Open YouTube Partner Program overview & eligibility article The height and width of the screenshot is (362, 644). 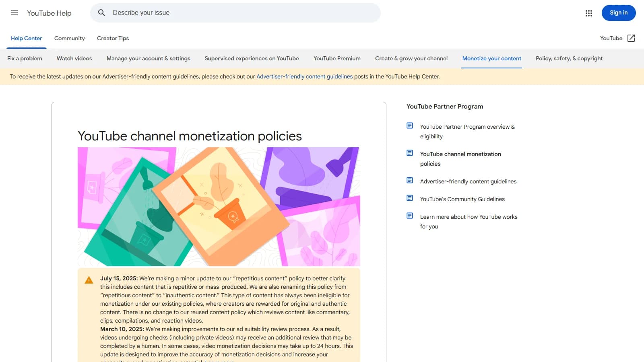point(467,132)
